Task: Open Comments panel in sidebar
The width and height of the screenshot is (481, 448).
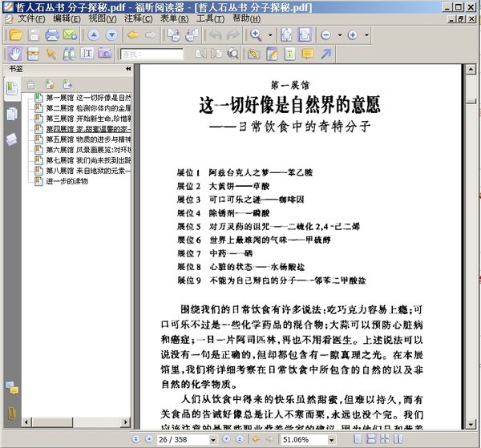Action: click(12, 388)
